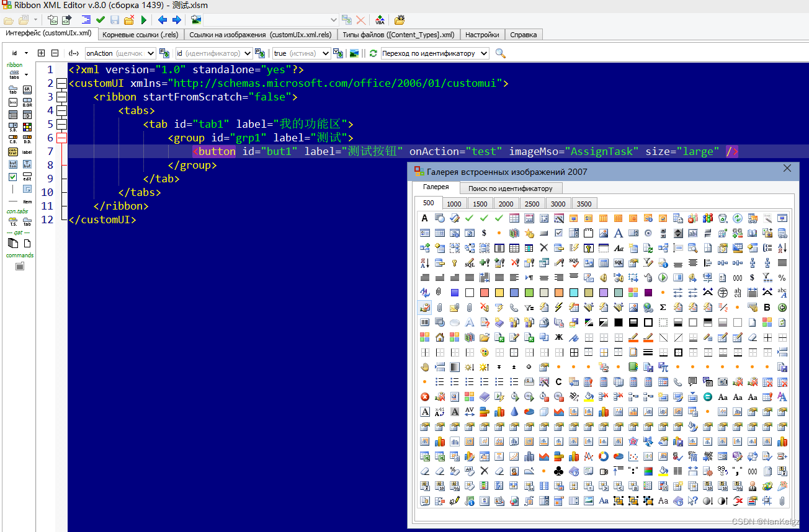Validate the XML with the green checkmark toolbar icon

pos(100,19)
